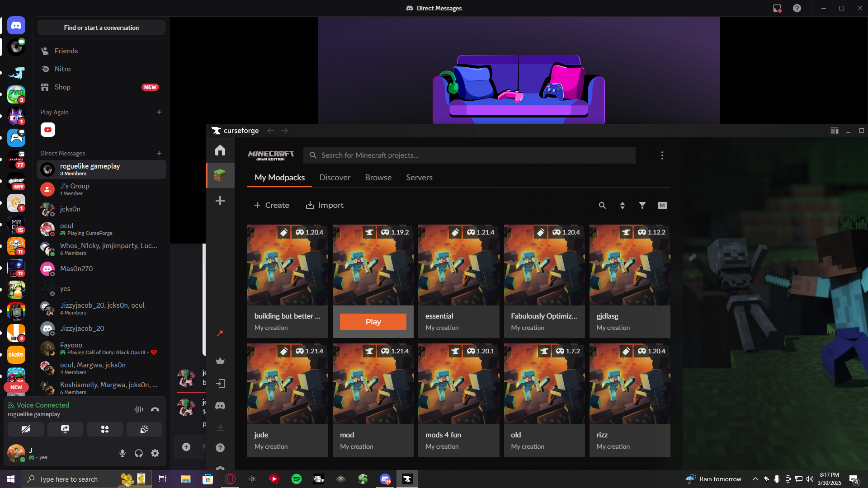
Task: Mute microphone in Discord user panel
Action: tap(123, 453)
